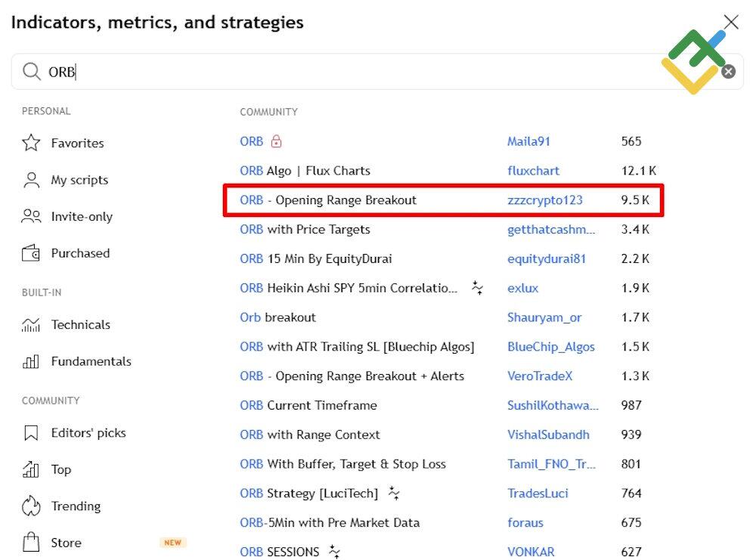This screenshot has width=756, height=560.
Task: Click the Favorites star icon
Action: (x=31, y=143)
